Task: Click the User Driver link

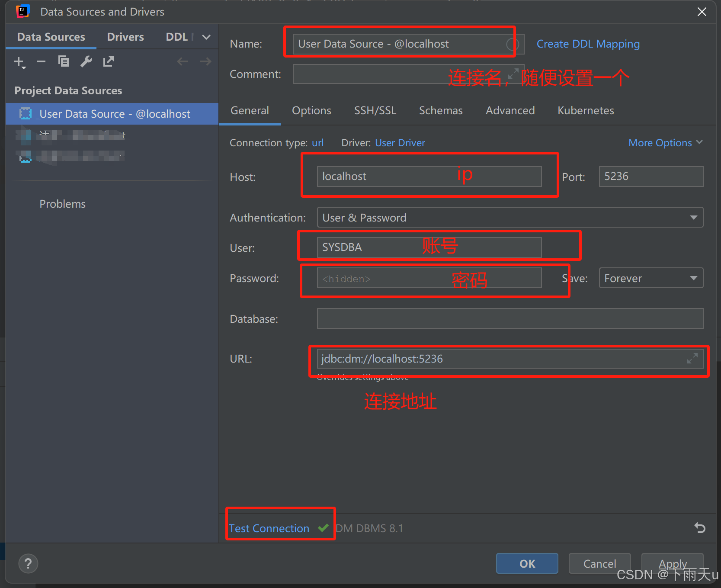Action: (400, 143)
